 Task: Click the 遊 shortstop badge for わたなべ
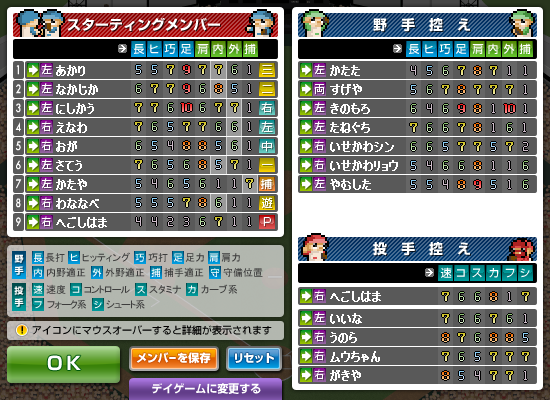point(267,203)
